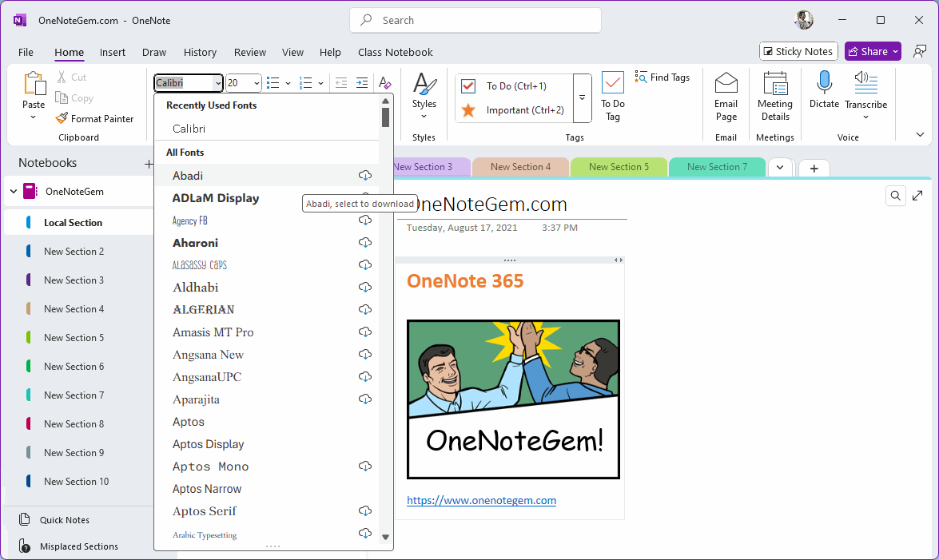939x560 pixels.
Task: Add a new notebook plus icon
Action: click(149, 164)
